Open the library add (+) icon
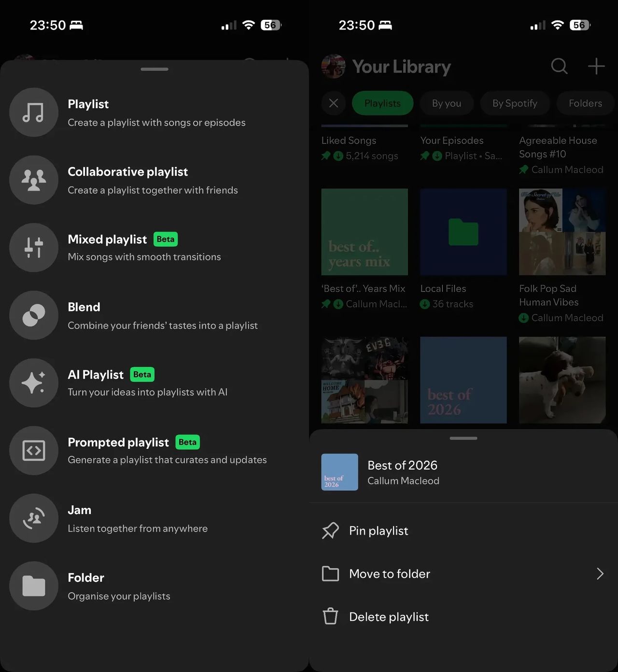The height and width of the screenshot is (672, 618). click(596, 66)
